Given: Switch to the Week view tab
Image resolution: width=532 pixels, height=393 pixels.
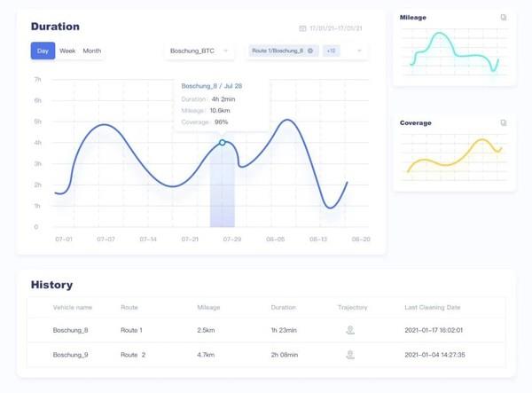Looking at the screenshot, I should pyautogui.click(x=67, y=51).
